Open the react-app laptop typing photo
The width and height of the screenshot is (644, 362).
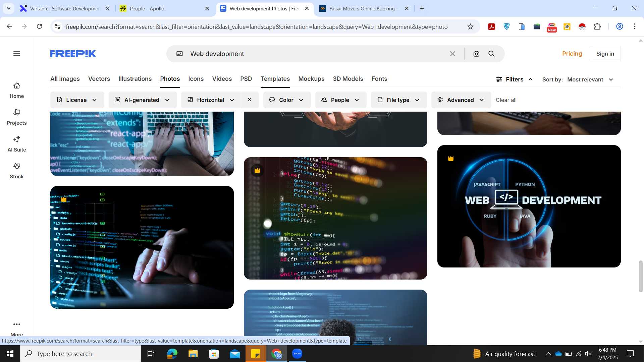(142, 143)
